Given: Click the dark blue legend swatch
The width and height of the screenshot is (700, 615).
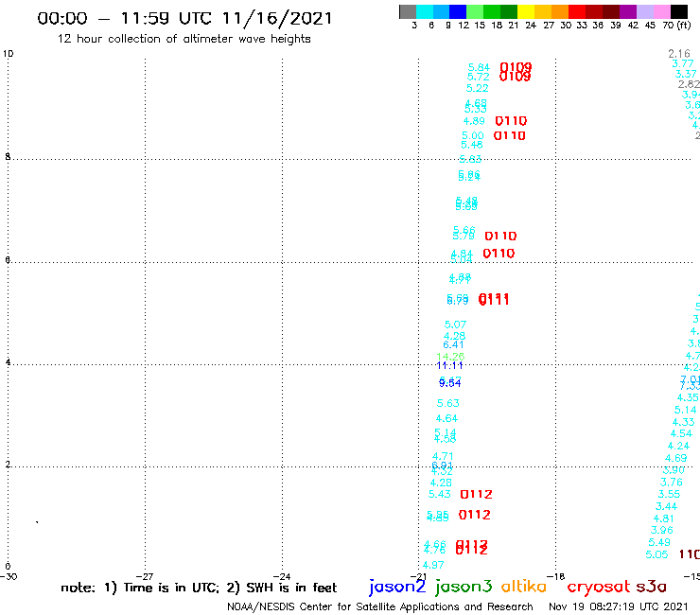Looking at the screenshot, I should click(x=458, y=11).
